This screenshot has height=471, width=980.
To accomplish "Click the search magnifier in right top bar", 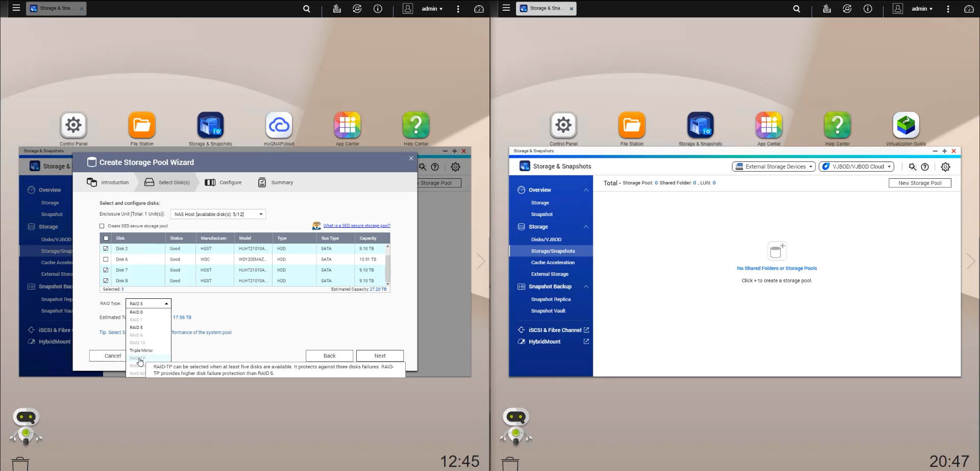I will pyautogui.click(x=796, y=9).
